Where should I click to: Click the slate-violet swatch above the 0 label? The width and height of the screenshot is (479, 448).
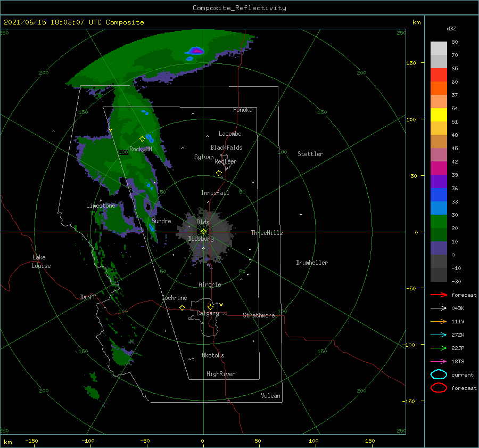[x=439, y=248]
